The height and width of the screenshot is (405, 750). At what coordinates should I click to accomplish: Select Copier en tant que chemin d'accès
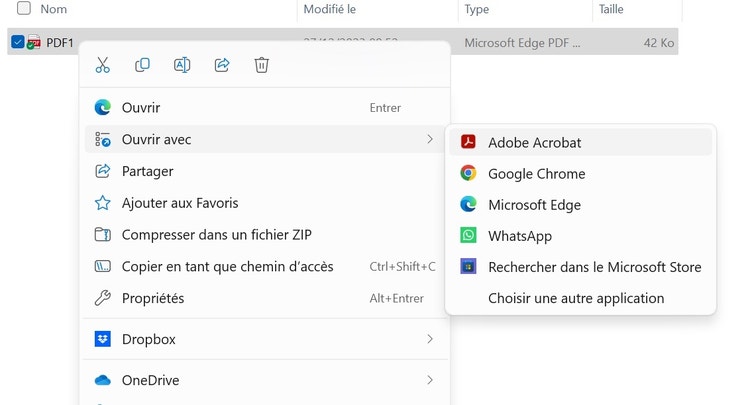point(227,266)
